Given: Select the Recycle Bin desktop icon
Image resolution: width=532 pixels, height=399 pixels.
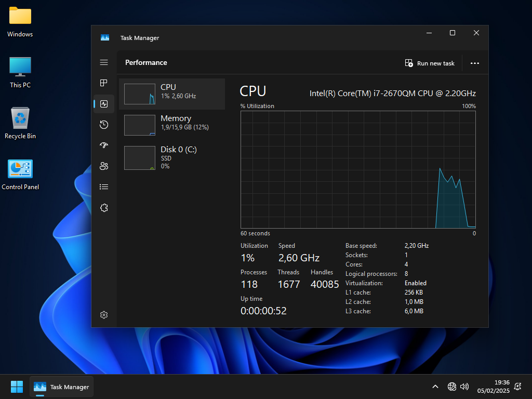Looking at the screenshot, I should 20,124.
